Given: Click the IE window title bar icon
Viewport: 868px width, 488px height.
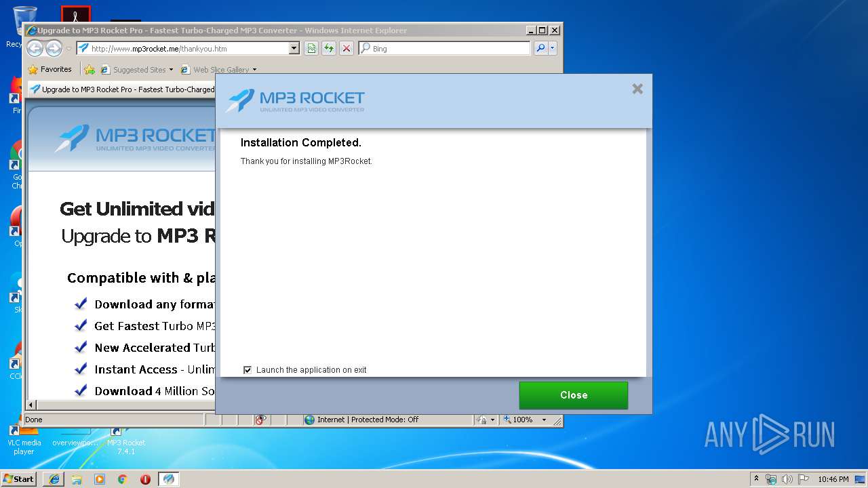Looking at the screenshot, I should pyautogui.click(x=31, y=30).
